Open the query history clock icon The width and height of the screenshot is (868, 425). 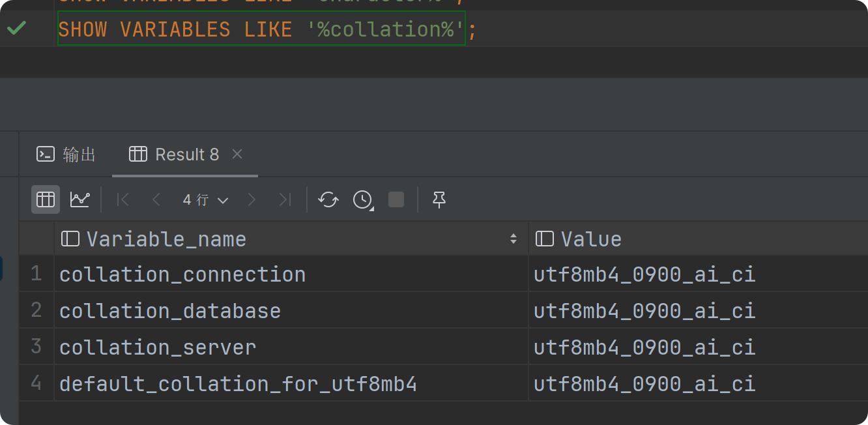tap(363, 199)
